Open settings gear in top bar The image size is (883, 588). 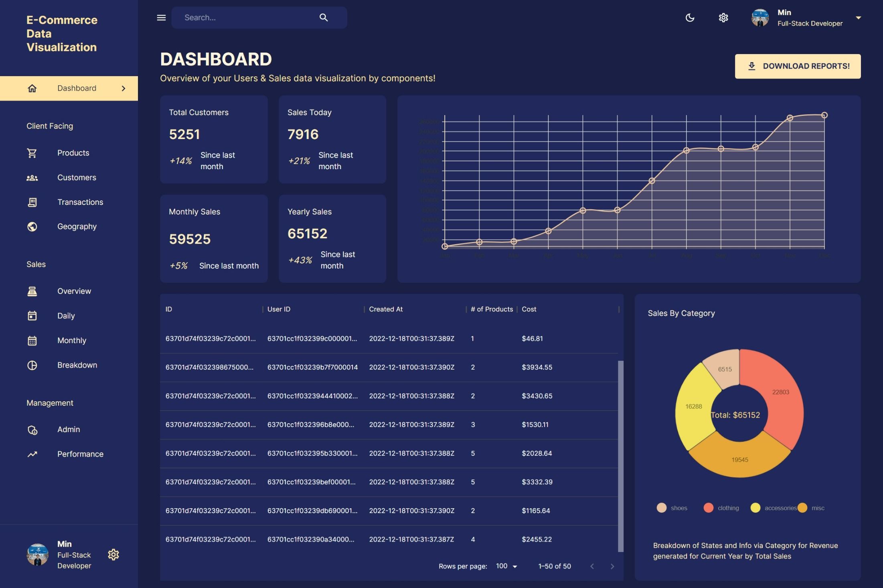[723, 18]
